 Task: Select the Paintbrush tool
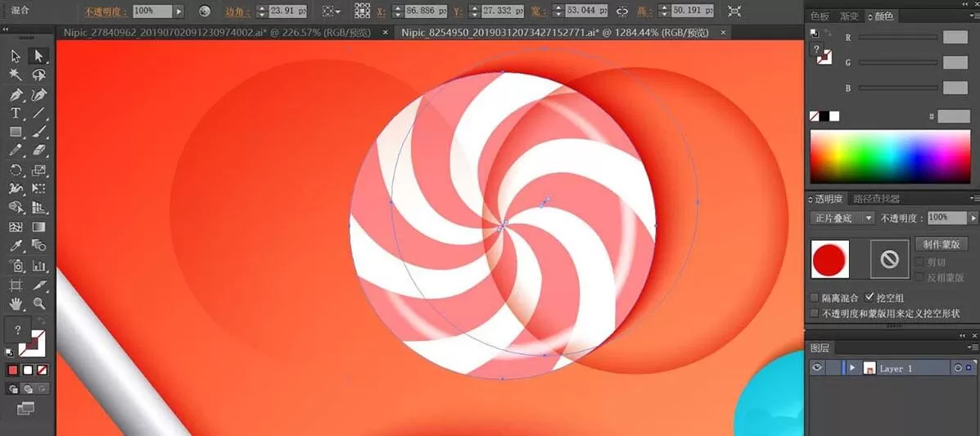(x=38, y=132)
